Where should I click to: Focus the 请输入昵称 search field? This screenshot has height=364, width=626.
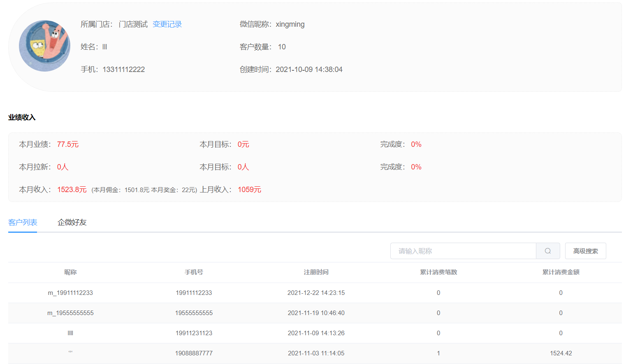463,251
